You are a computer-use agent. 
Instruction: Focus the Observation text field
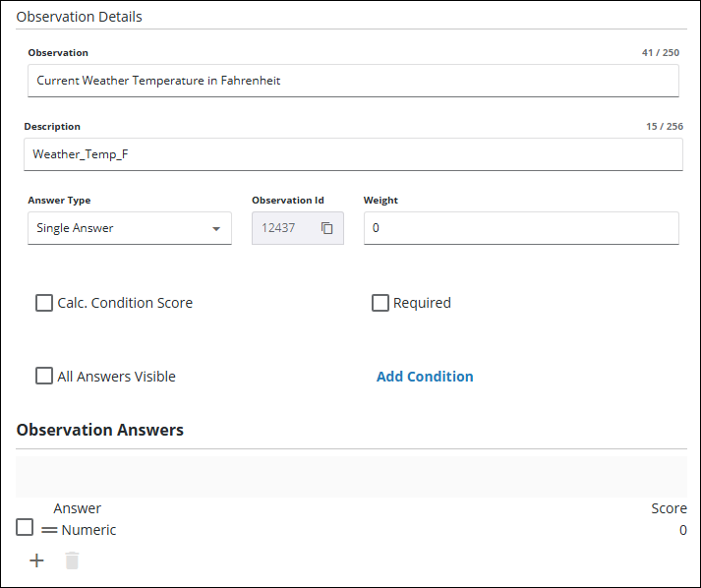[353, 81]
